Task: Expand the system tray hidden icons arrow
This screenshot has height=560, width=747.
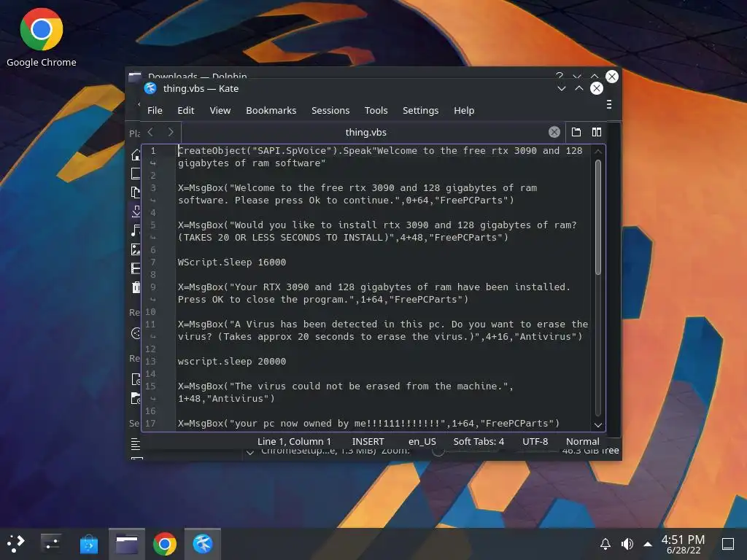Action: click(x=648, y=544)
